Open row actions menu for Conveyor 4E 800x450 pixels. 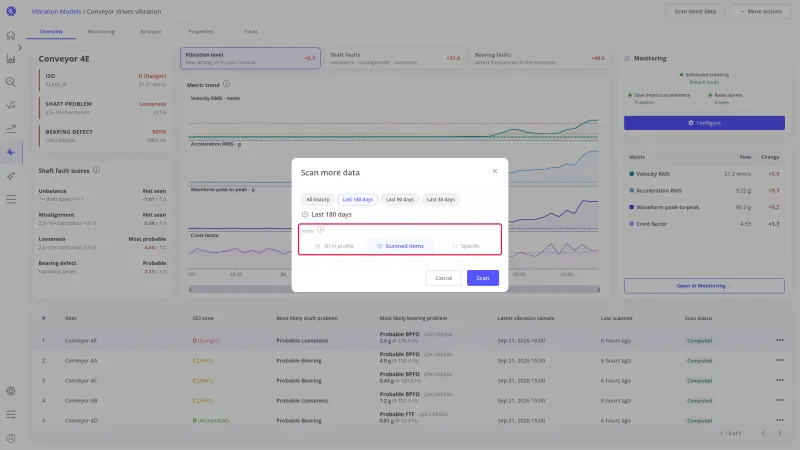click(780, 340)
